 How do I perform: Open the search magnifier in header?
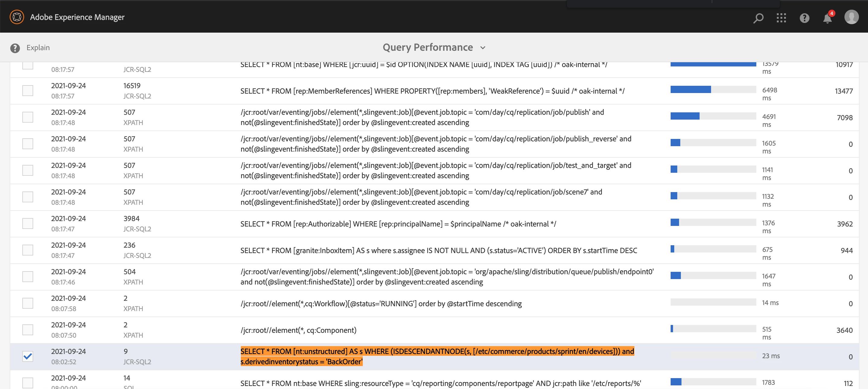click(758, 18)
